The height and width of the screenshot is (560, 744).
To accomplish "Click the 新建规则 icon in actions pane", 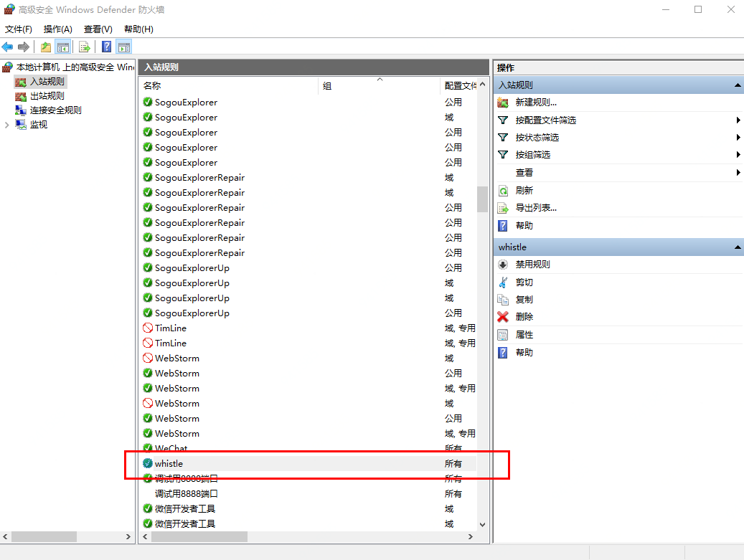I will [503, 103].
